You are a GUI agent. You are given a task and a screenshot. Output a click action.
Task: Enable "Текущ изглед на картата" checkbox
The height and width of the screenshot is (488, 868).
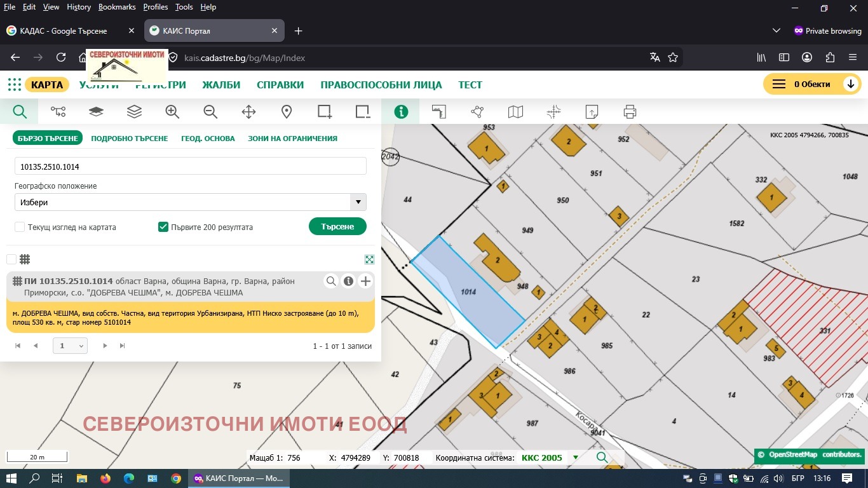click(20, 227)
